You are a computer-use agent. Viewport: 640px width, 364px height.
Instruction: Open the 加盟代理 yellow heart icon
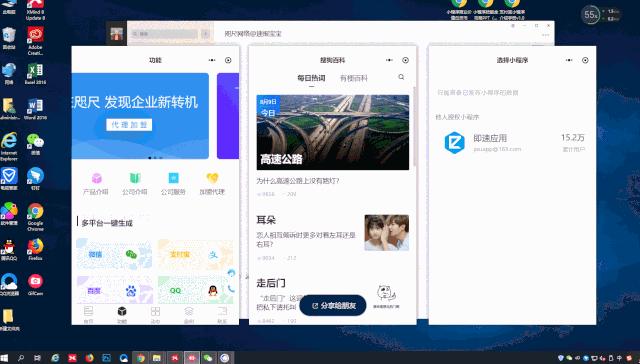pyautogui.click(x=212, y=178)
